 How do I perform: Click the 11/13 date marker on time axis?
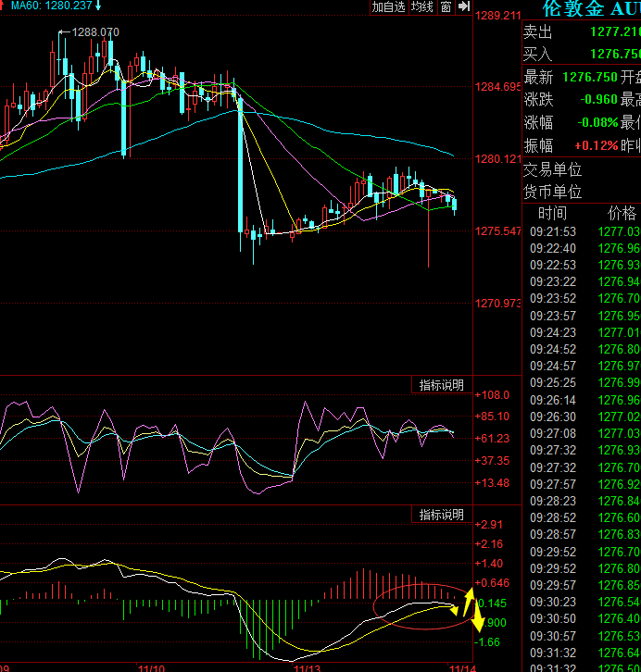(x=307, y=666)
